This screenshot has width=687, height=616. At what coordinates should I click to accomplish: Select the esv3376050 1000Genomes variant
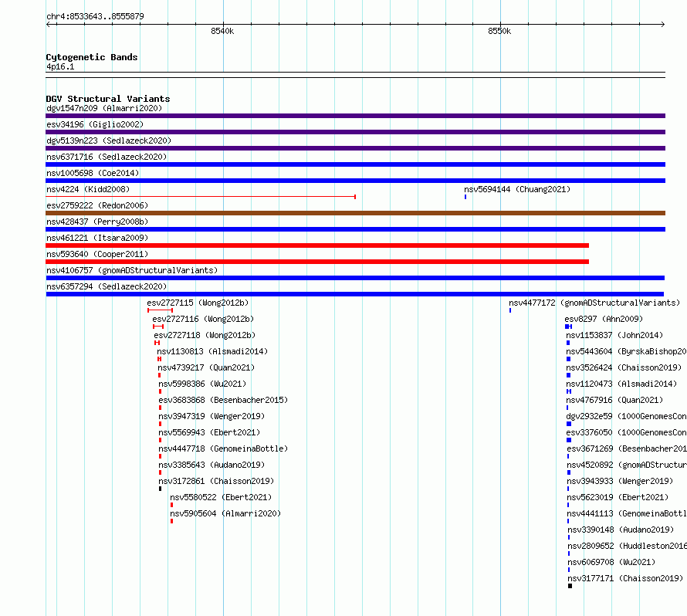pos(626,432)
